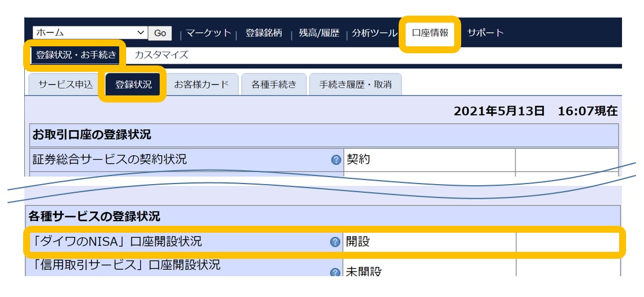This screenshot has height=297, width=644.
Task: Click help icon for ダイワのNISA口座開設状況
Action: point(335,242)
